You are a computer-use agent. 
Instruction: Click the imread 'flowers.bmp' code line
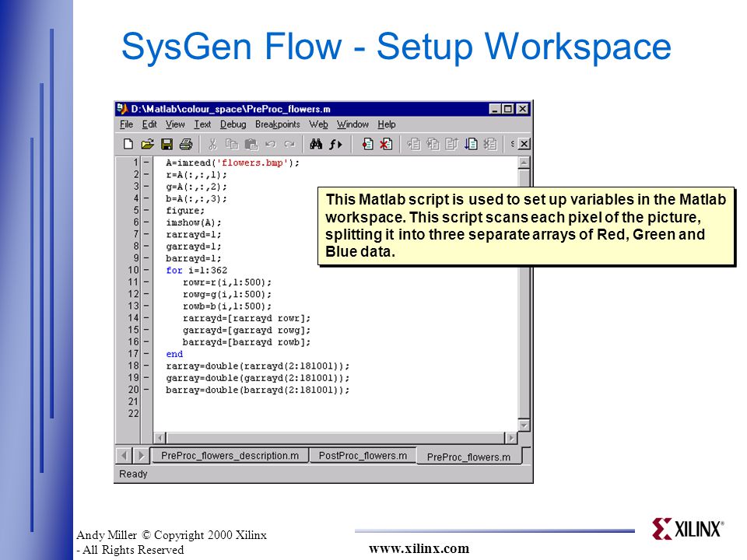[233, 163]
